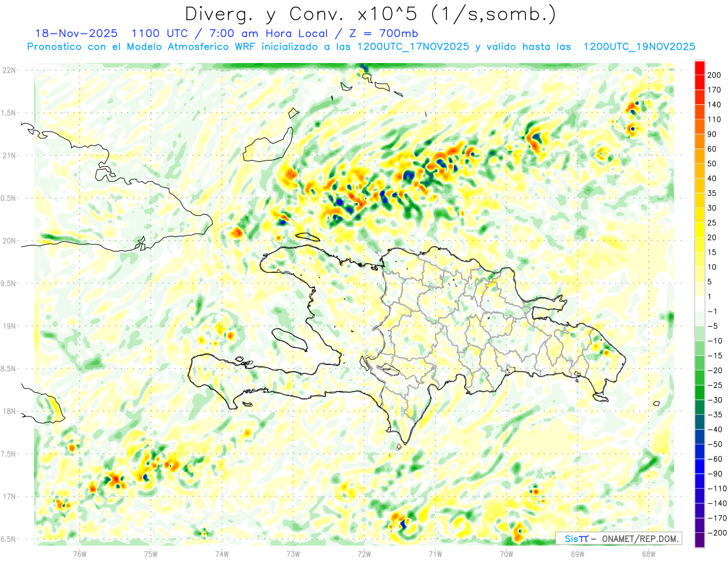Click the '18N' latitude label
Screen dimensions: 728x562
(8, 412)
